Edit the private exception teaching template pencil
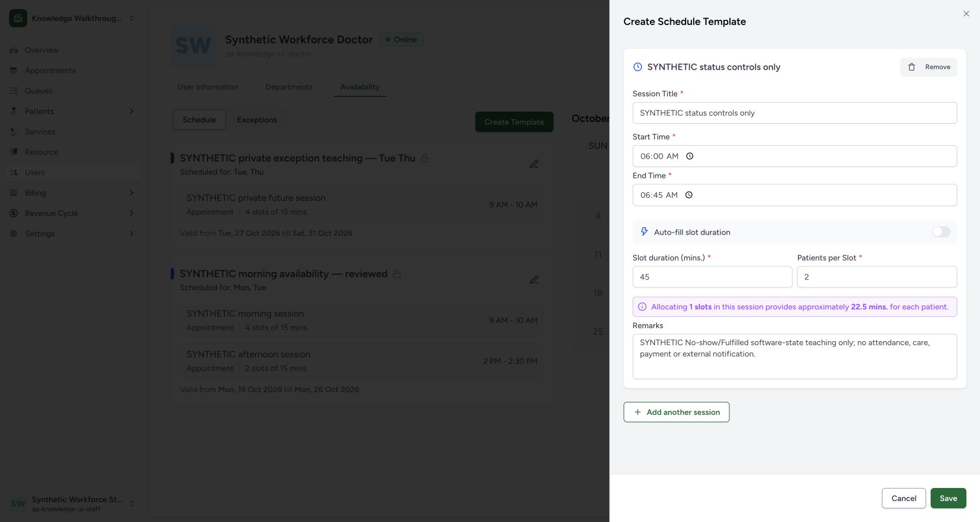The image size is (980, 522). (534, 164)
